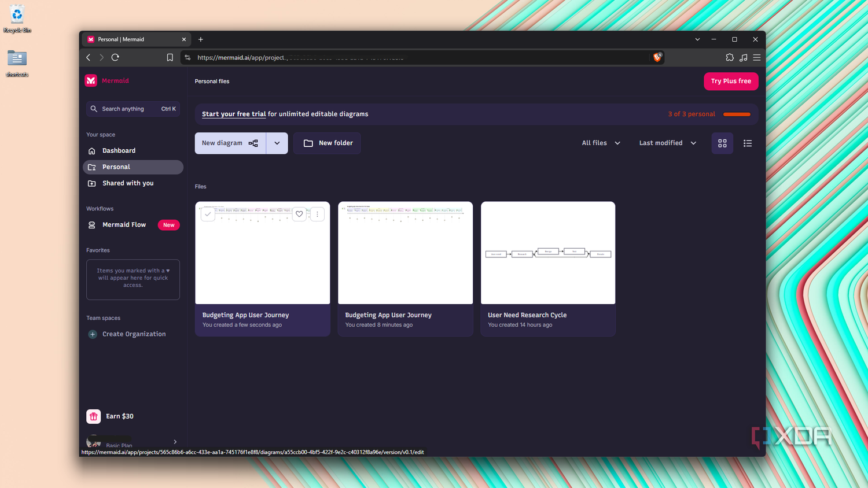Click the 3 of 3 personal text

[692, 114]
